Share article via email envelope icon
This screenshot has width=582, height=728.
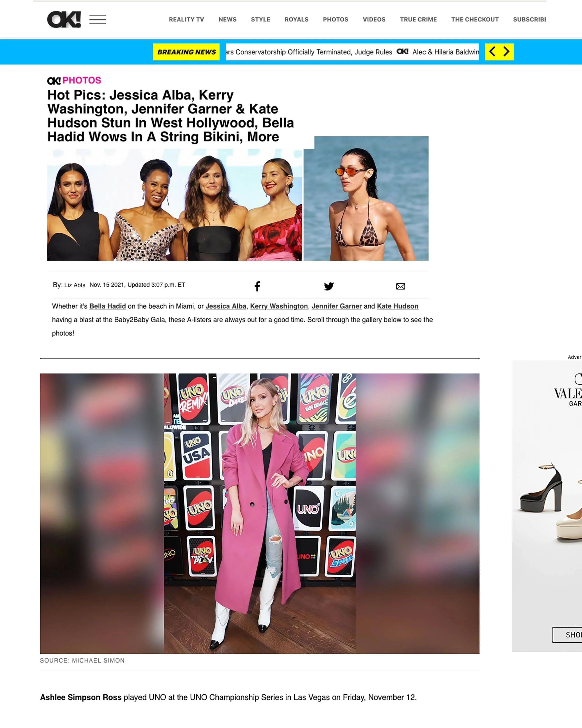tap(400, 286)
